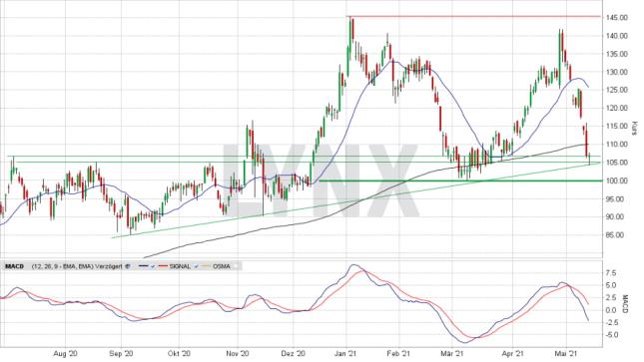
Task: Click the blue MACD line color sample
Action: (144, 266)
